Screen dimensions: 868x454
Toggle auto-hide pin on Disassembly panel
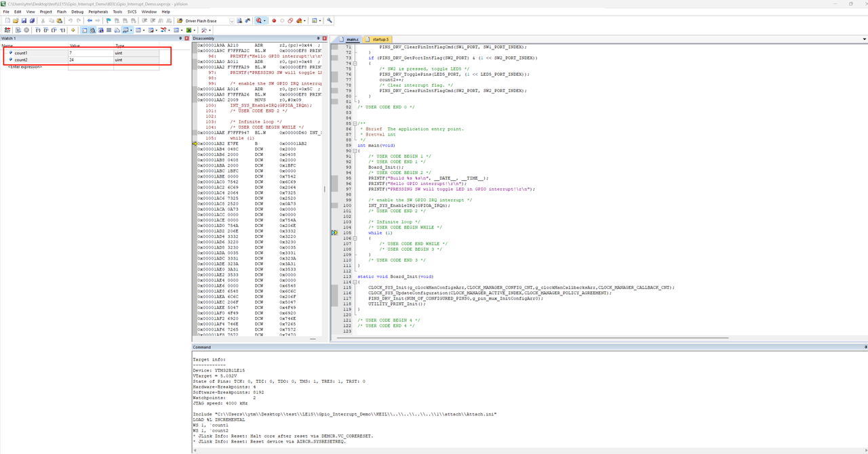coord(318,39)
